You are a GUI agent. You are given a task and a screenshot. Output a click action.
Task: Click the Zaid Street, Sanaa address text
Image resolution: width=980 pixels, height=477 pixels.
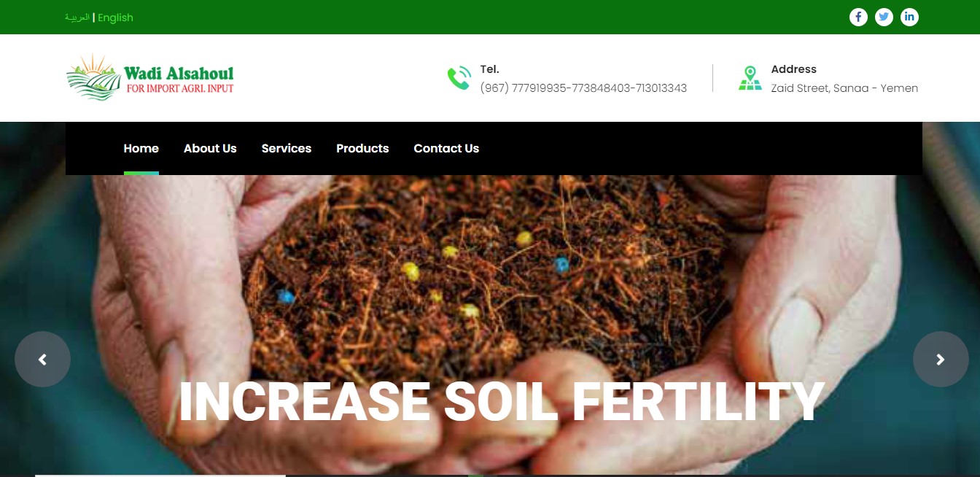[x=844, y=88]
